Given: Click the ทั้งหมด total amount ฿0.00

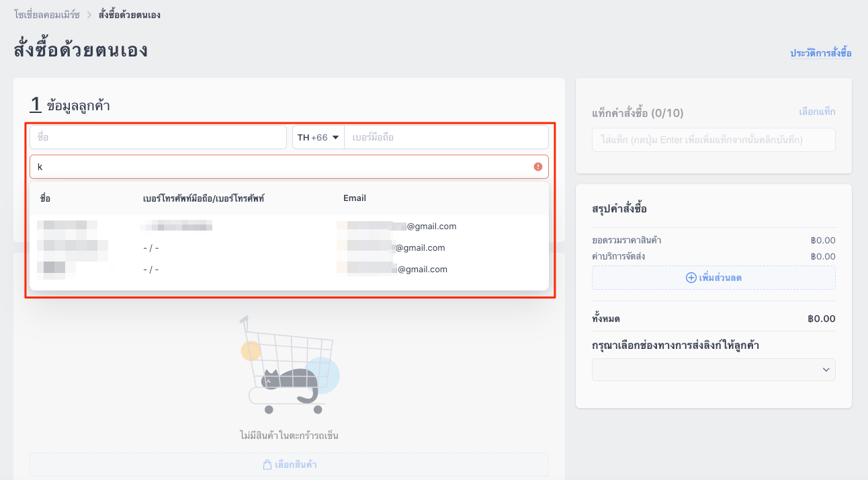Looking at the screenshot, I should (822, 319).
